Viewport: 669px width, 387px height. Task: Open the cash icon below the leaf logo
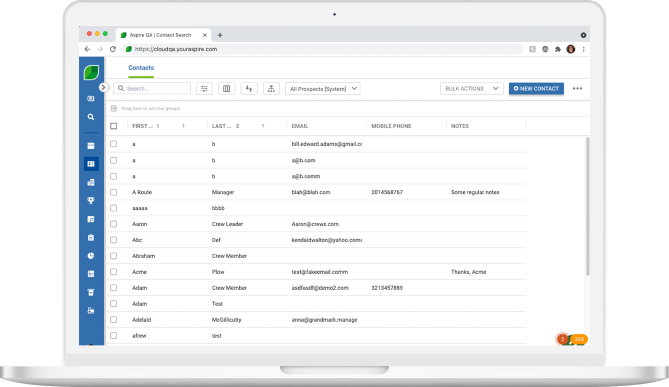pos(91,99)
